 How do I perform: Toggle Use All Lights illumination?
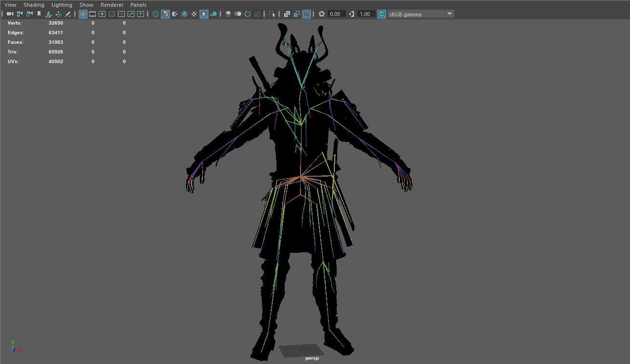tap(204, 14)
